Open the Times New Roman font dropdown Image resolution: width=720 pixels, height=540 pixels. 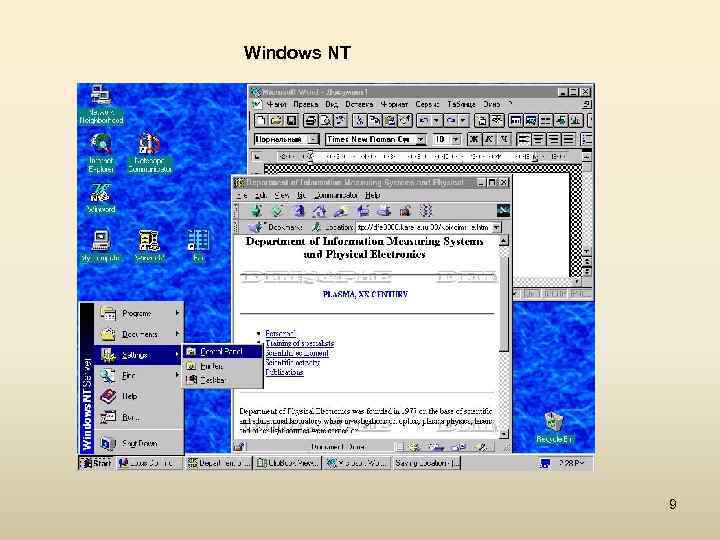pyautogui.click(x=420, y=139)
